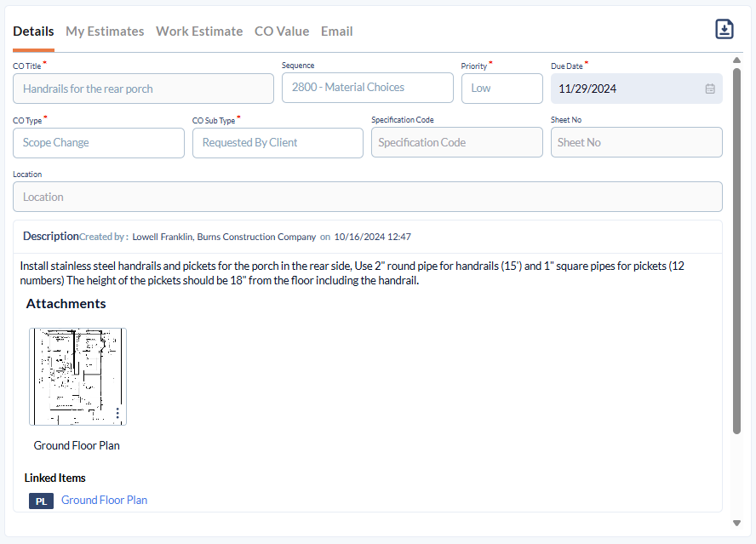This screenshot has height=544, width=756.
Task: Click the download document icon
Action: [x=724, y=29]
